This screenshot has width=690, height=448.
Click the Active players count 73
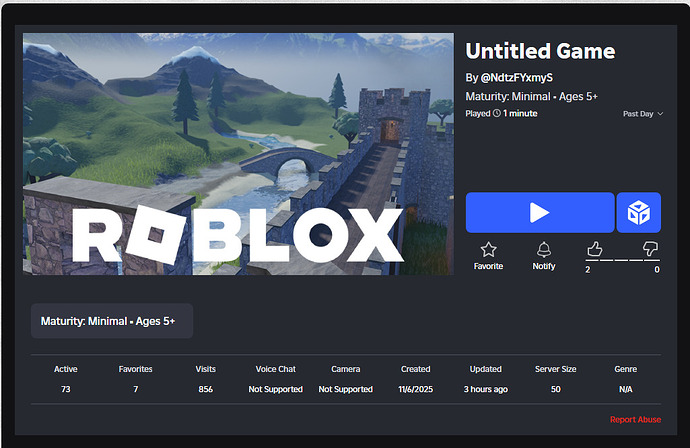66,389
